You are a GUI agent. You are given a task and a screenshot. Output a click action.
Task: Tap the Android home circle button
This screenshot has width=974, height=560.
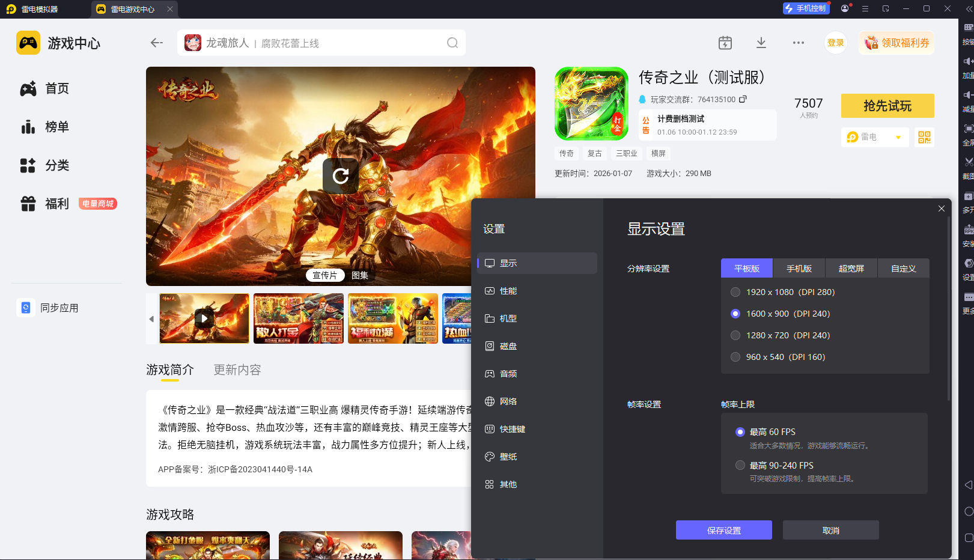pyautogui.click(x=968, y=511)
